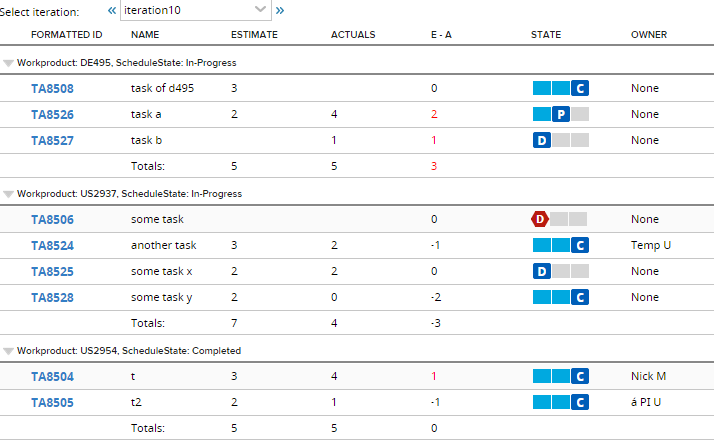Click name cell 't2'

click(136, 402)
